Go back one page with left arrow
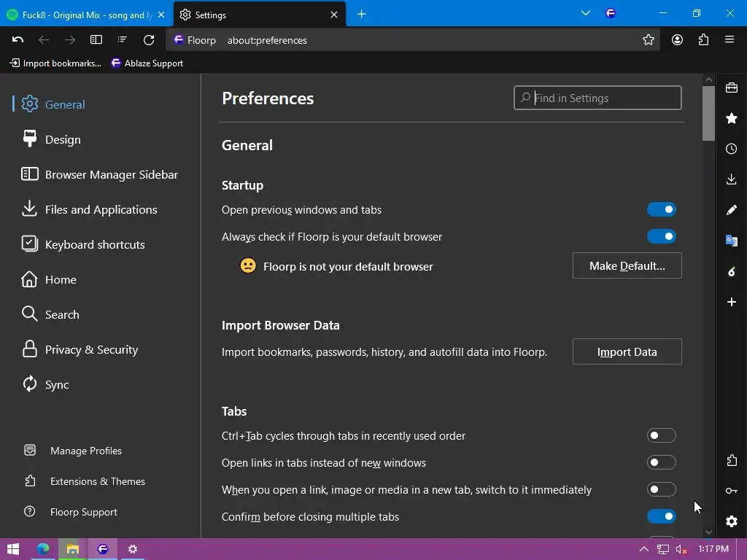The width and height of the screenshot is (747, 560). pyautogui.click(x=43, y=40)
